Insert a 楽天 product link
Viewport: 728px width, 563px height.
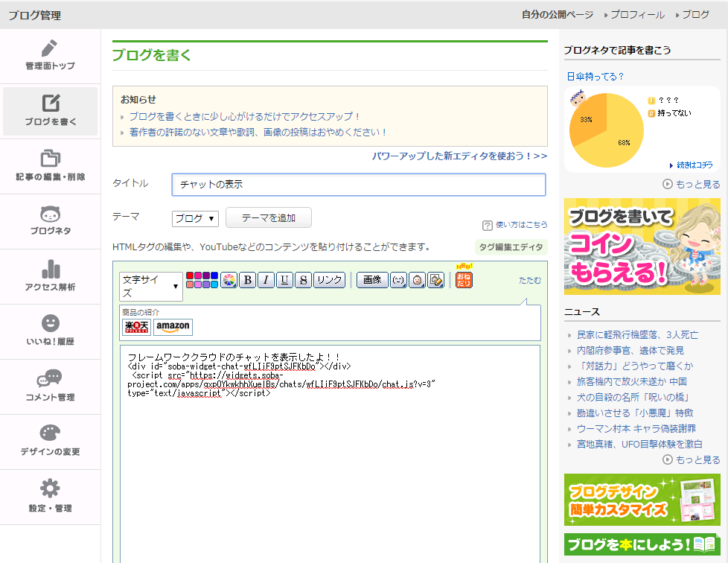coord(136,327)
